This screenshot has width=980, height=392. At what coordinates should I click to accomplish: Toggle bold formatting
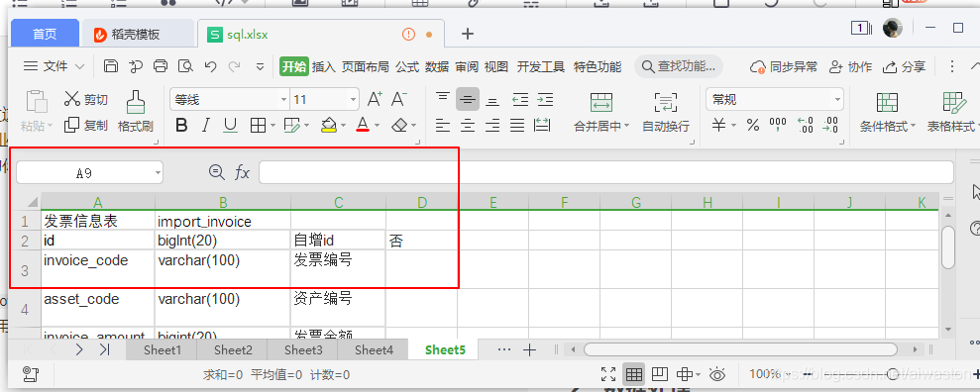click(181, 126)
